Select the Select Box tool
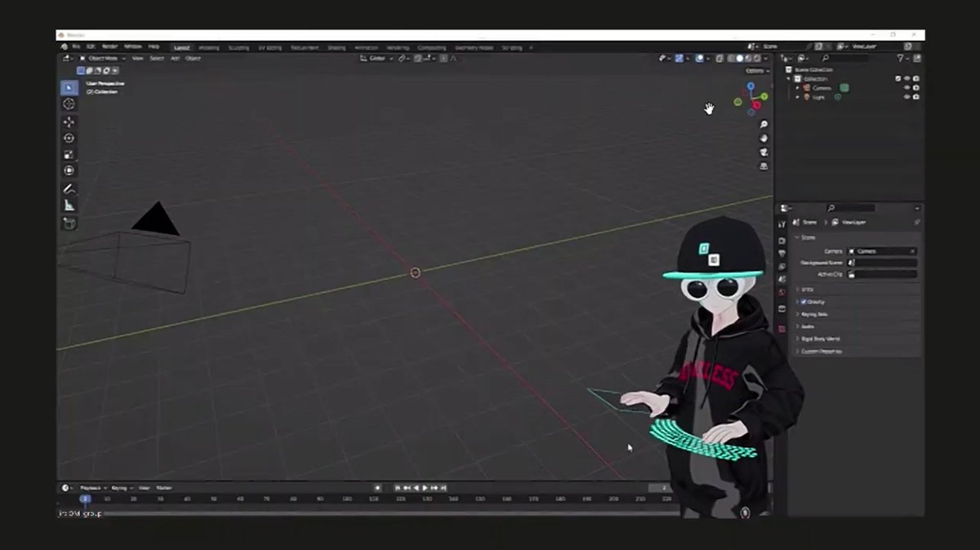980x550 pixels. coord(69,88)
